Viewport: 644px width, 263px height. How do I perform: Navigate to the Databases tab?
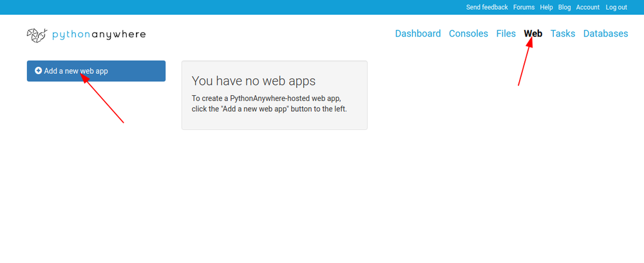point(605,33)
